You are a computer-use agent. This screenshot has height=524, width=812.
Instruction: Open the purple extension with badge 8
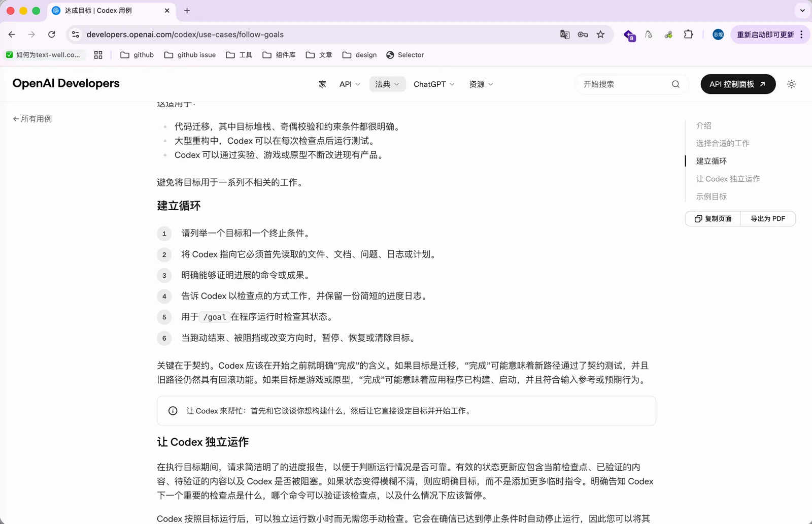click(629, 35)
